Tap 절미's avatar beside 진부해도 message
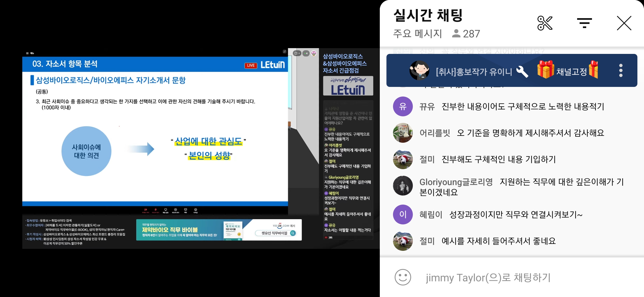Screen dimensions: 644x297 coord(403,159)
